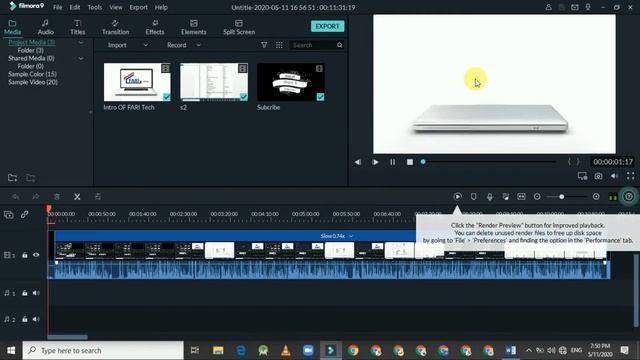Lock video track 1
Viewport: 640px width, 360px height.
pyautogui.click(x=24, y=255)
